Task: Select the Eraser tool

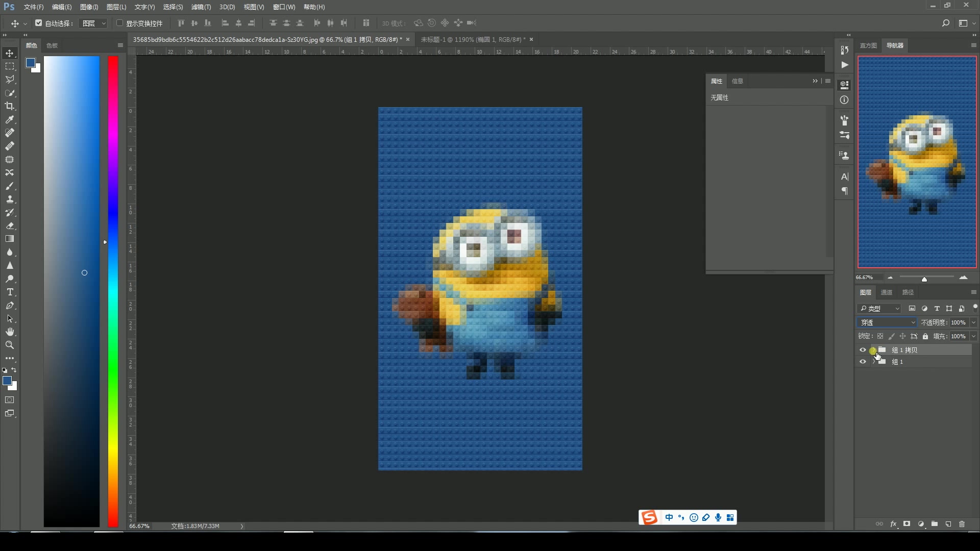Action: point(10,226)
